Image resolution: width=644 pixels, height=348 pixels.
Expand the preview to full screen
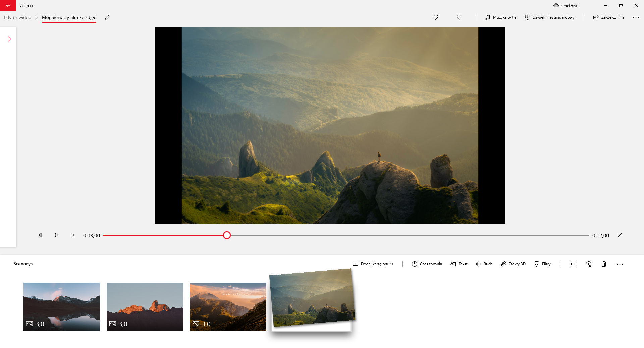click(620, 235)
